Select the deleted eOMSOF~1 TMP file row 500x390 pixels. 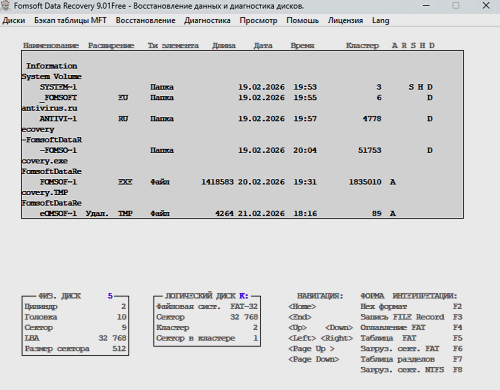point(242,213)
